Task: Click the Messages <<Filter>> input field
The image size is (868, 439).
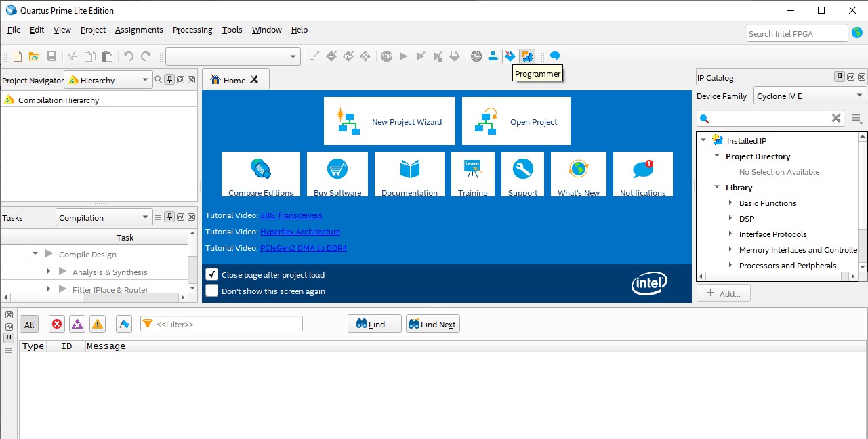Action: [222, 324]
